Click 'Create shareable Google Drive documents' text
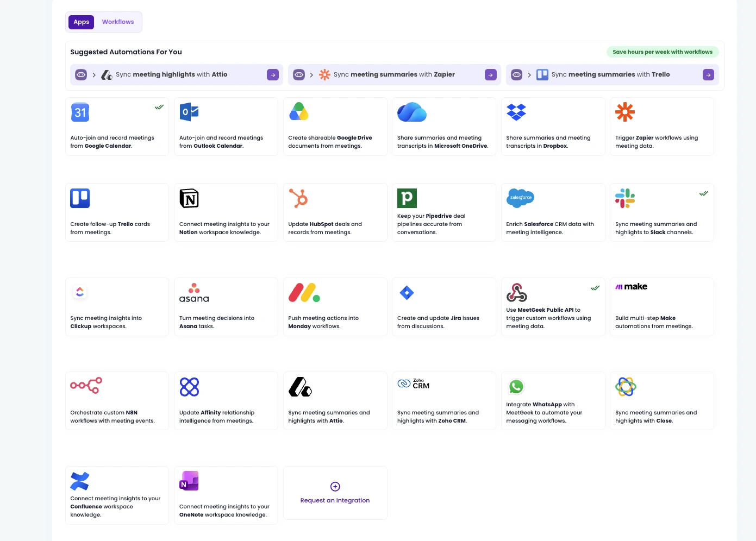Image resolution: width=756 pixels, height=541 pixels. [330, 142]
